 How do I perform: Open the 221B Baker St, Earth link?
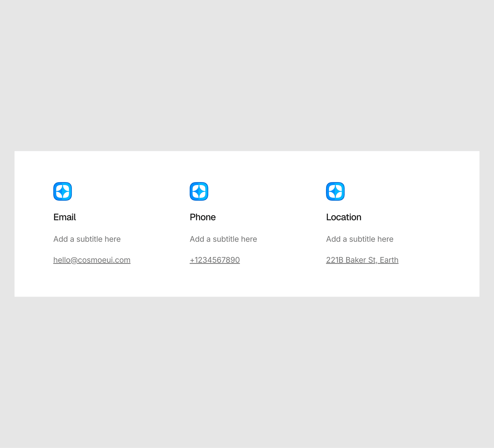tap(362, 260)
